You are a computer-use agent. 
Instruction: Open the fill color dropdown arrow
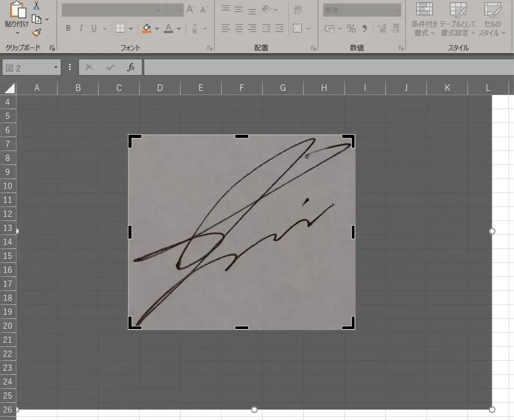click(157, 28)
